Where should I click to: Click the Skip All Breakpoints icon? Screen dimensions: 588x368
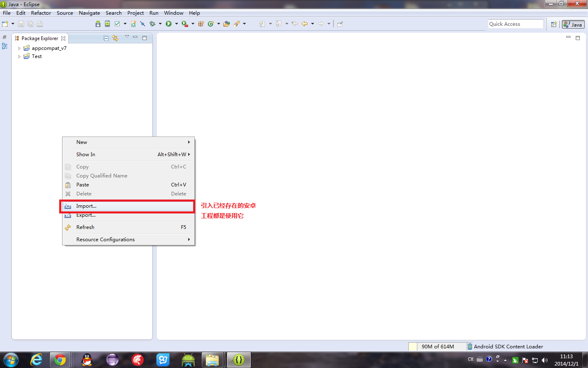pyautogui.click(x=143, y=24)
